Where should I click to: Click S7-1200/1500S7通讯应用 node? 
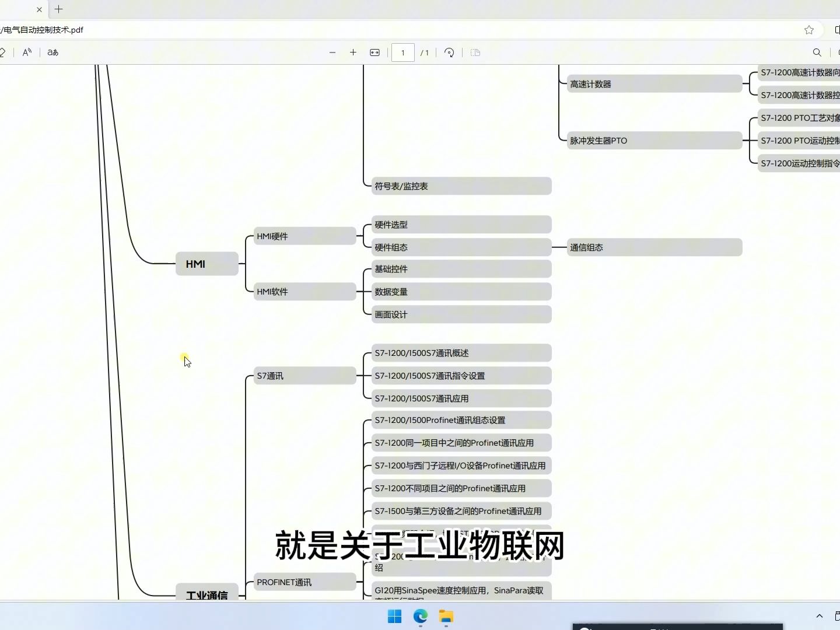pos(461,398)
